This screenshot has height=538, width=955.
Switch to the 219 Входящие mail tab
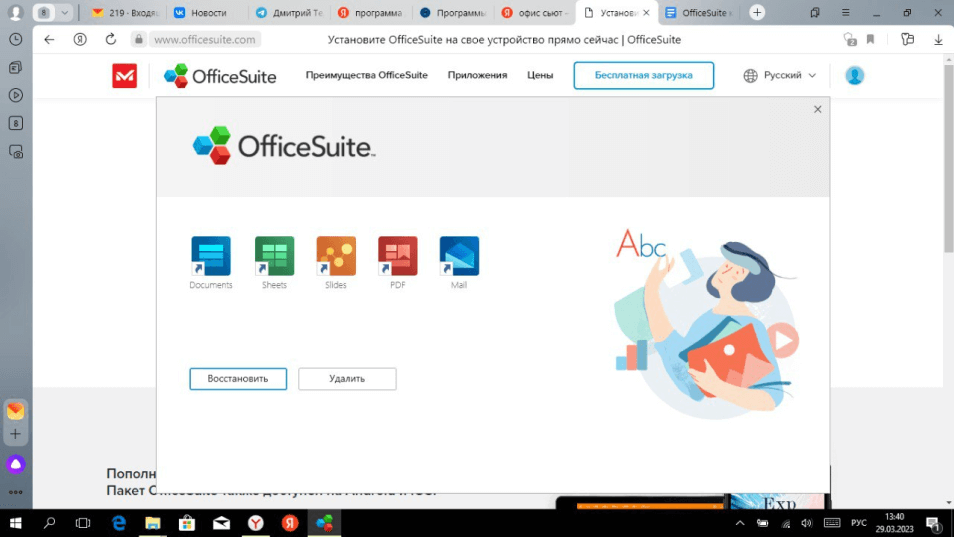pos(125,12)
